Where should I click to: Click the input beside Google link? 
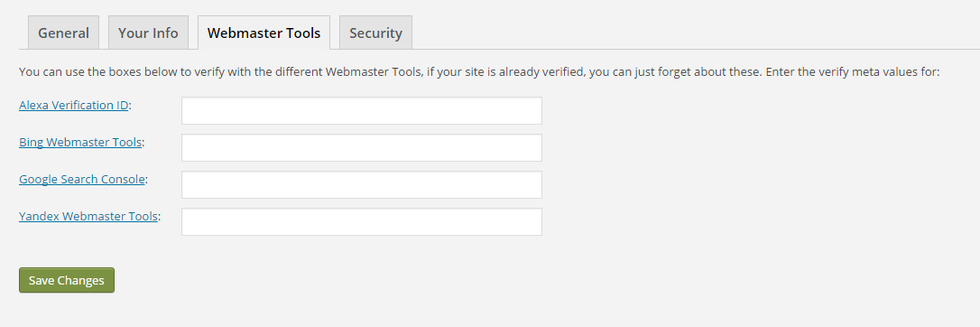362,184
